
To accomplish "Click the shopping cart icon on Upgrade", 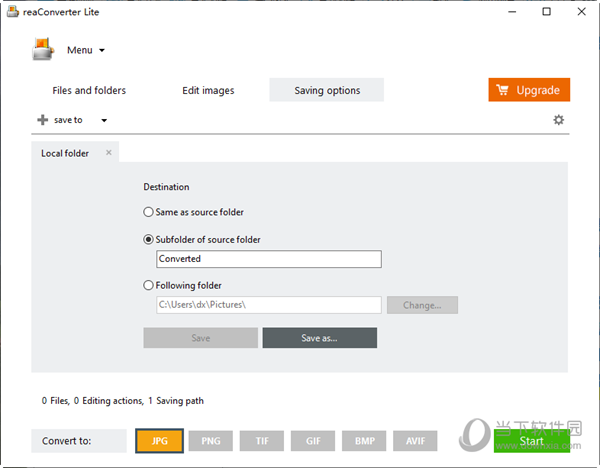I will click(x=502, y=90).
